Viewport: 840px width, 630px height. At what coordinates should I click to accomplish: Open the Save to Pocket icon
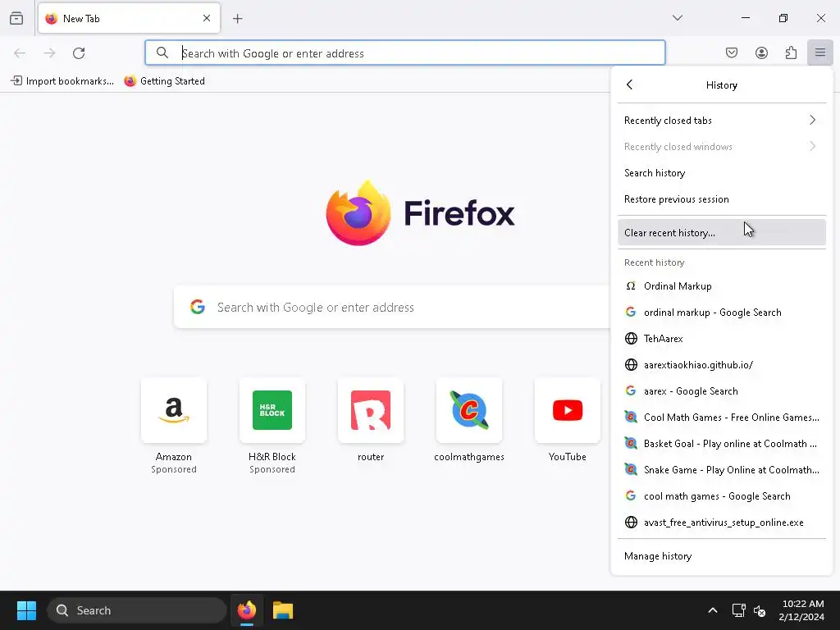click(x=732, y=52)
